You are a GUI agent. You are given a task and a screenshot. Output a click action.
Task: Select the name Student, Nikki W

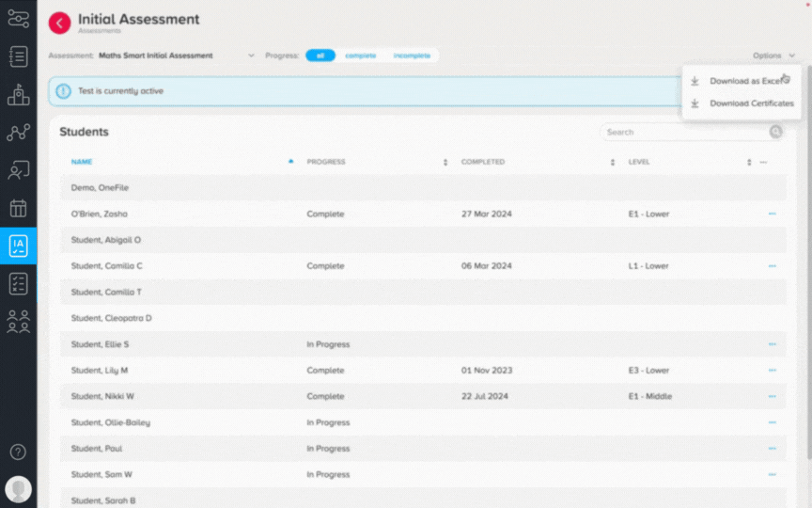point(102,396)
